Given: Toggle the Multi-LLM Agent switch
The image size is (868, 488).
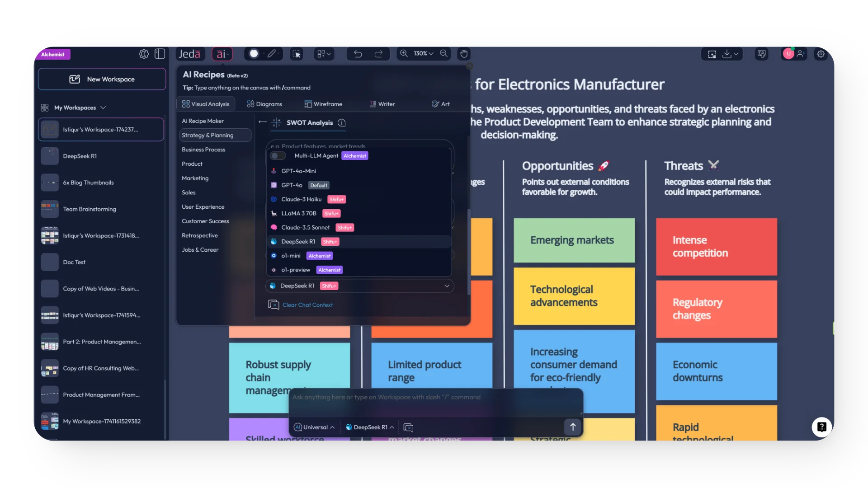Looking at the screenshot, I should [277, 156].
